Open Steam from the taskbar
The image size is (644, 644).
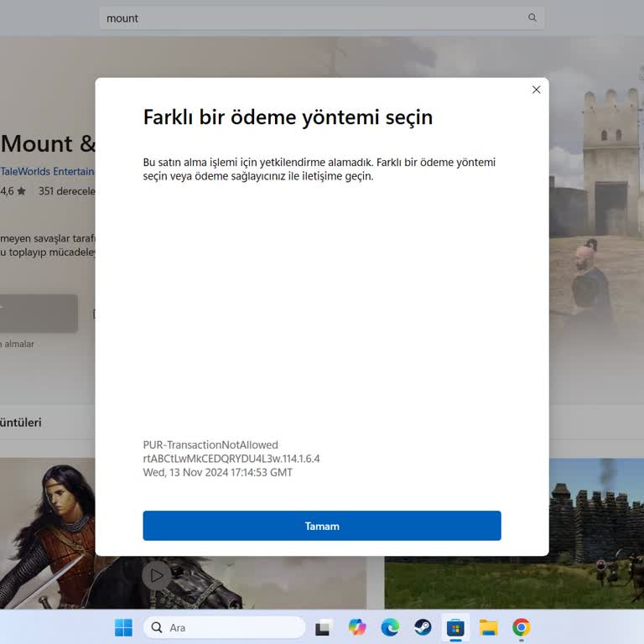(x=423, y=627)
